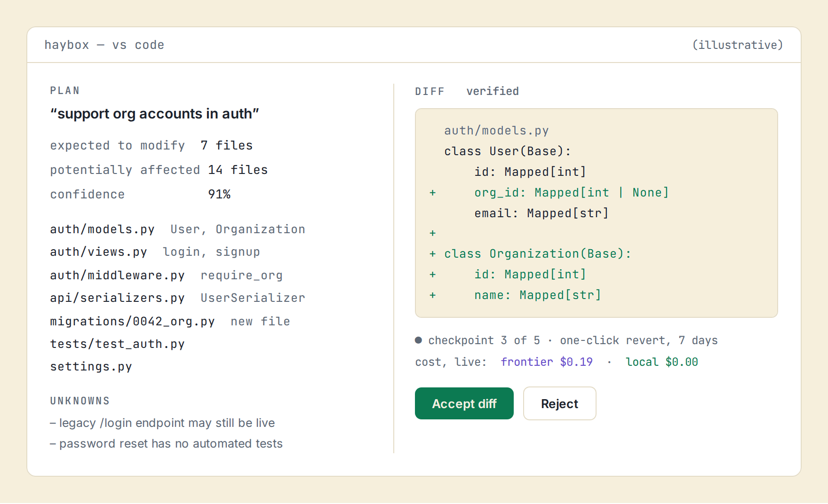Viewport: 828px width, 504px height.
Task: Click the plus marker on the org_id line
Action: [432, 193]
